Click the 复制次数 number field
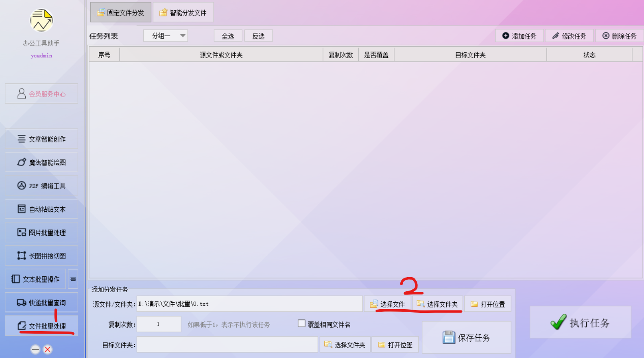 tap(159, 324)
